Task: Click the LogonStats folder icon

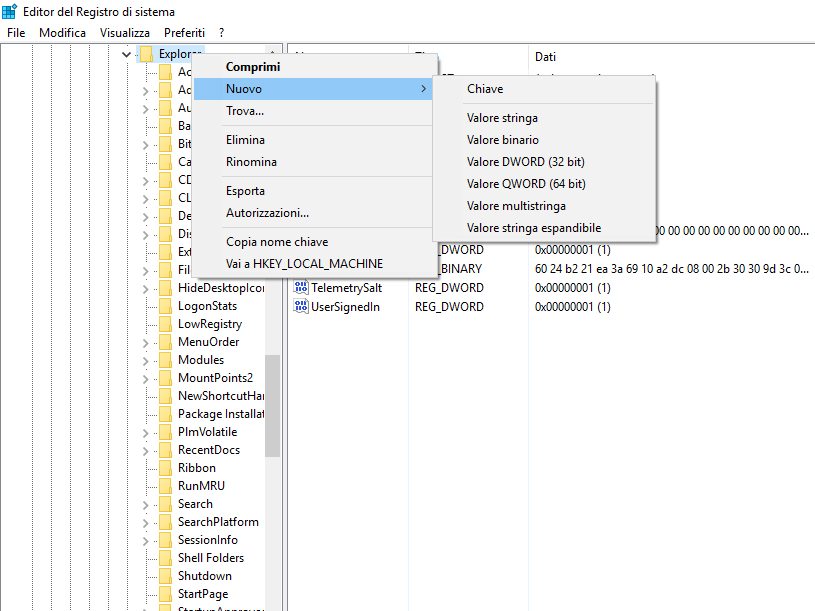Action: [x=165, y=306]
